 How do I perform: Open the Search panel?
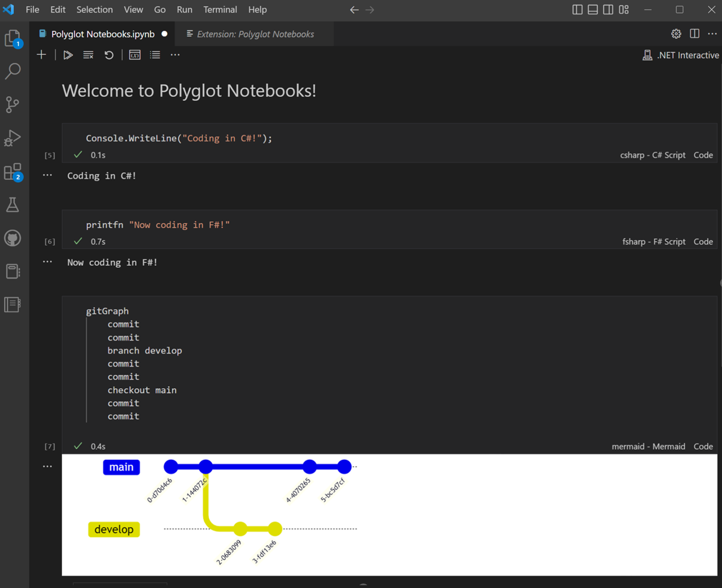click(x=13, y=71)
